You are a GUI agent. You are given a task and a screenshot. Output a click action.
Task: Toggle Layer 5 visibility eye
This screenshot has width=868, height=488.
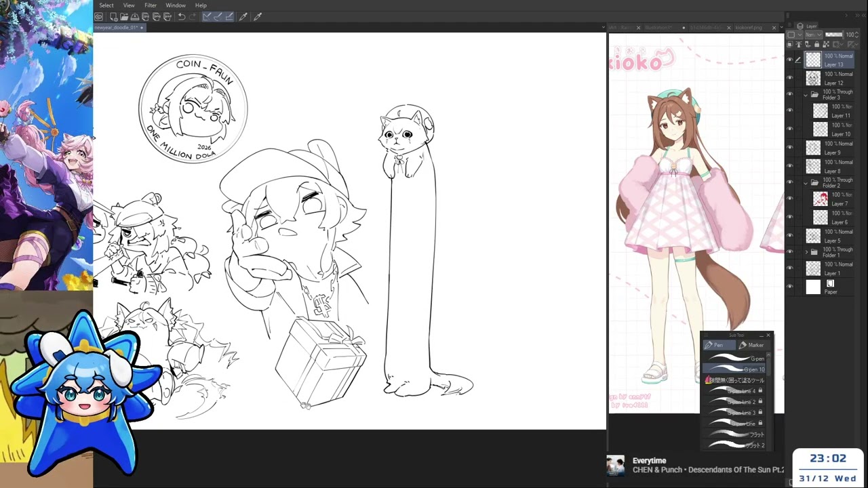789,235
